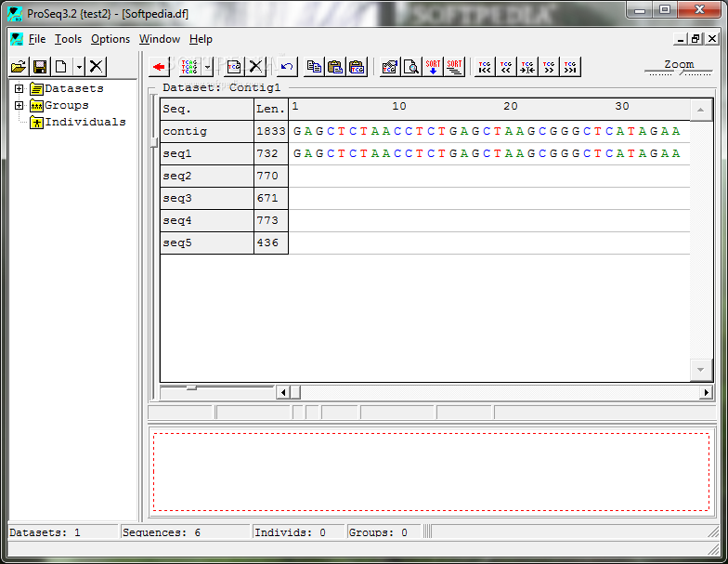
Task: Click the colored TCAG sequence view icon
Action: (189, 67)
